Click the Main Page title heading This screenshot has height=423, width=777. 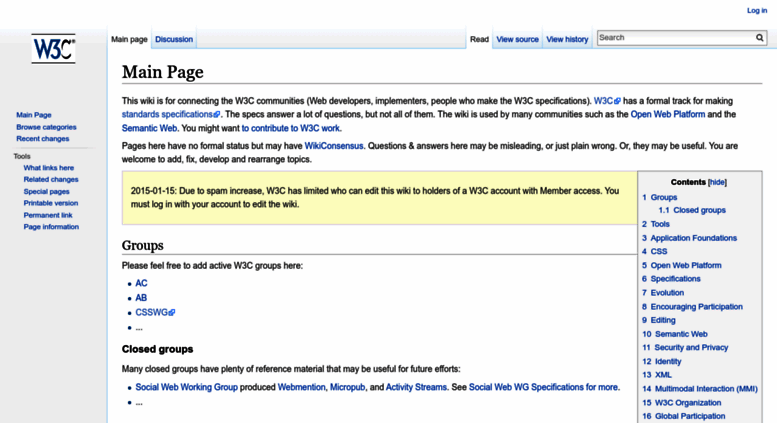(163, 72)
